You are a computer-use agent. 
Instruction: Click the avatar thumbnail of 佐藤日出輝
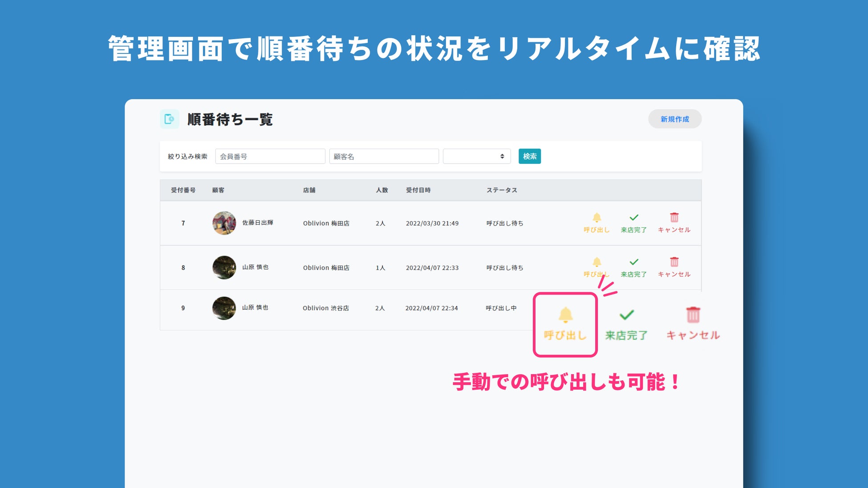pyautogui.click(x=224, y=223)
